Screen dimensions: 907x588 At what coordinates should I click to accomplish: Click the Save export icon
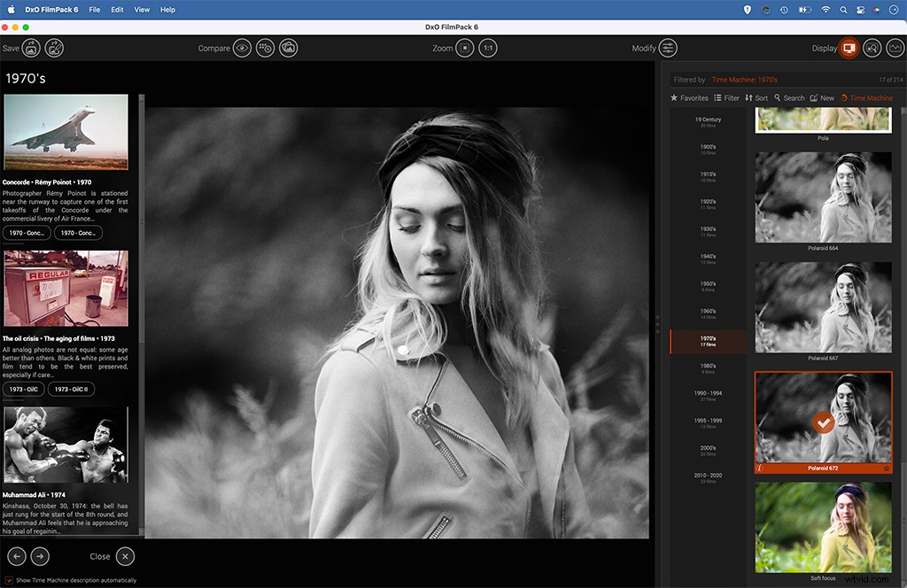coord(31,48)
